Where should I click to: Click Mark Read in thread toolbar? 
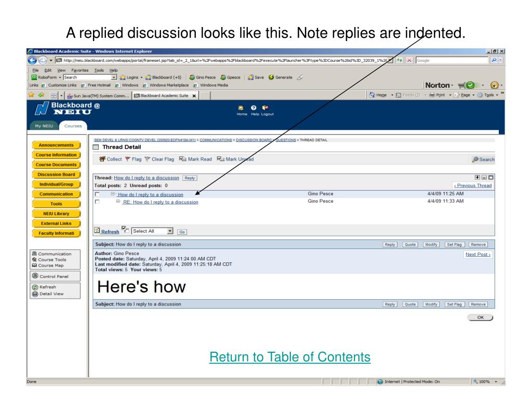[195, 159]
